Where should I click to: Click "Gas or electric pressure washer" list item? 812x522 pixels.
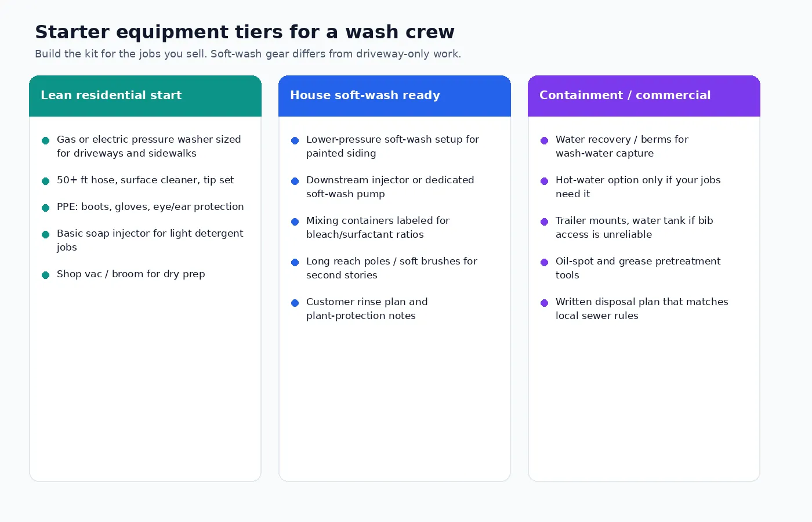point(142,146)
